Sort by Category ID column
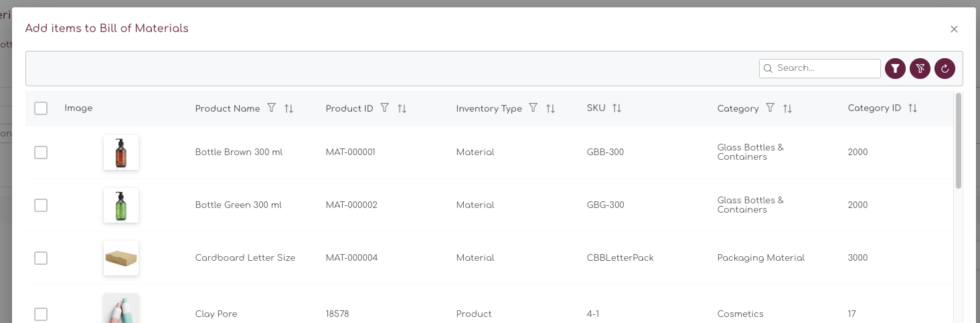 pyautogui.click(x=912, y=108)
